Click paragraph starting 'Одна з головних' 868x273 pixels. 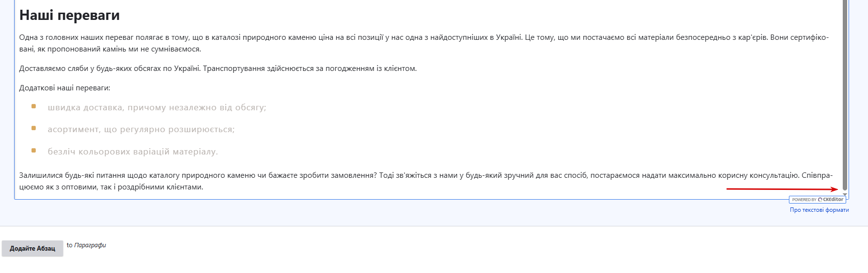point(424,43)
